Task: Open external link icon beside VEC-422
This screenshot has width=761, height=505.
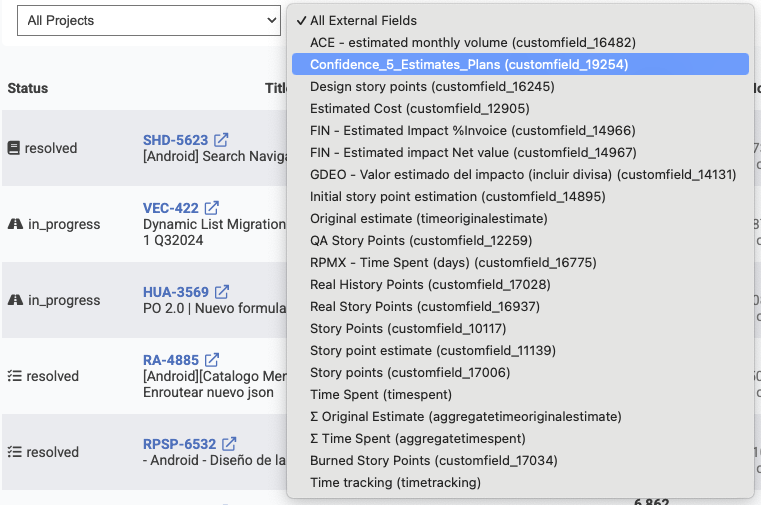Action: (212, 208)
